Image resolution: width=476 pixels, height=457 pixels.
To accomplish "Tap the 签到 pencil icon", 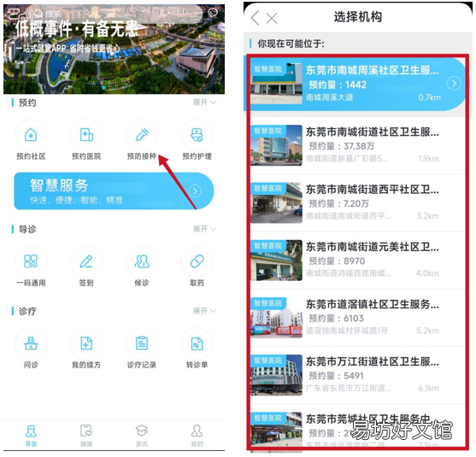I will click(x=86, y=261).
